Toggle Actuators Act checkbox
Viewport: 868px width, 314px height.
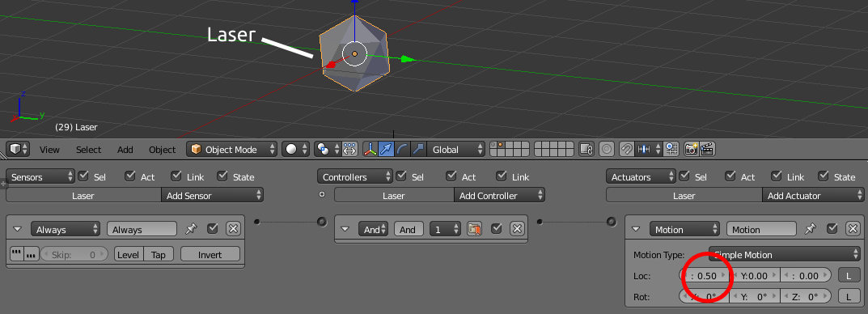click(730, 176)
